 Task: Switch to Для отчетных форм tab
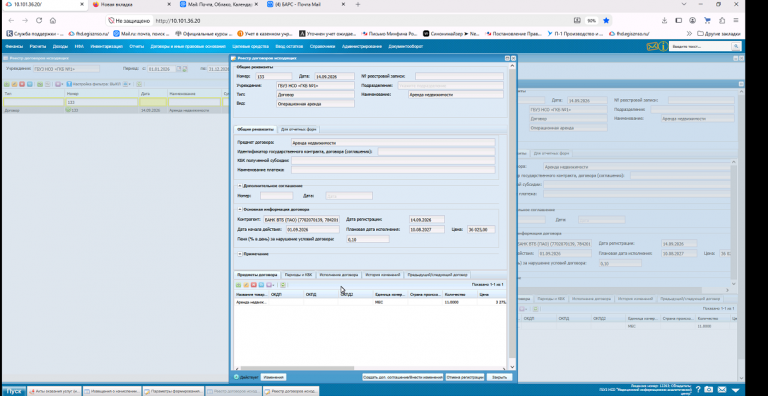[299, 130]
